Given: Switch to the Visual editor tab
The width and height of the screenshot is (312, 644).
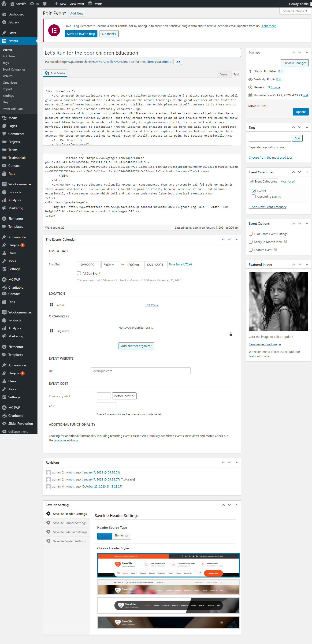Looking at the screenshot, I should 224,74.
